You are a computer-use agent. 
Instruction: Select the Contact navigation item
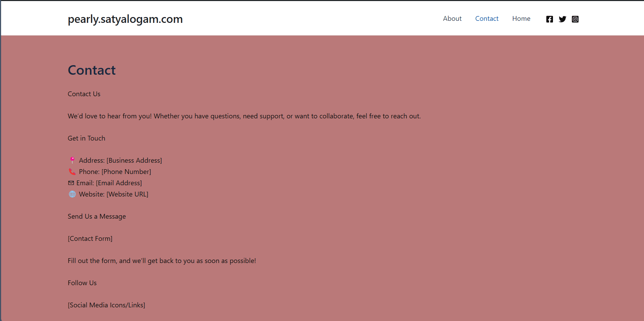(x=486, y=19)
